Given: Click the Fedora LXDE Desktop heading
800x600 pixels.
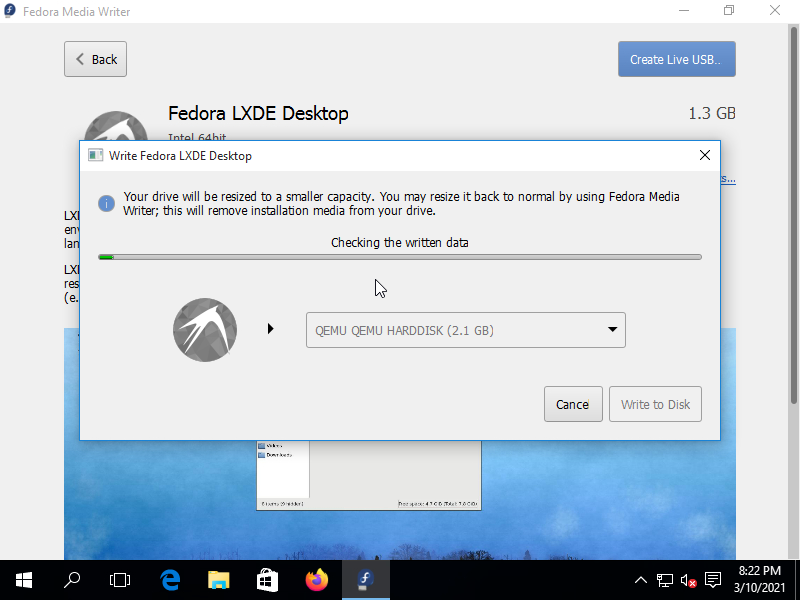Looking at the screenshot, I should click(x=258, y=113).
